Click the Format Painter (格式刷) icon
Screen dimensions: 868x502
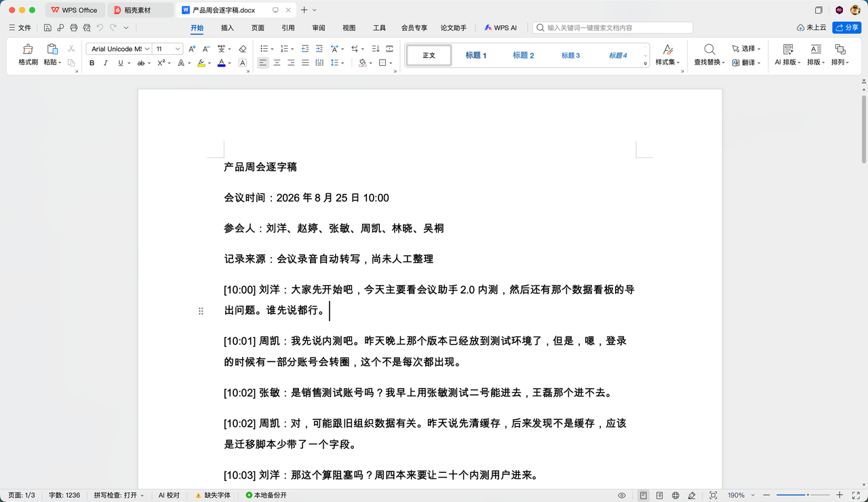point(28,49)
